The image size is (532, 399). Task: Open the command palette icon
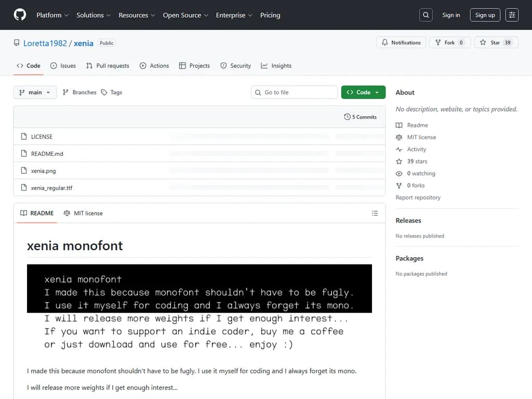512,15
